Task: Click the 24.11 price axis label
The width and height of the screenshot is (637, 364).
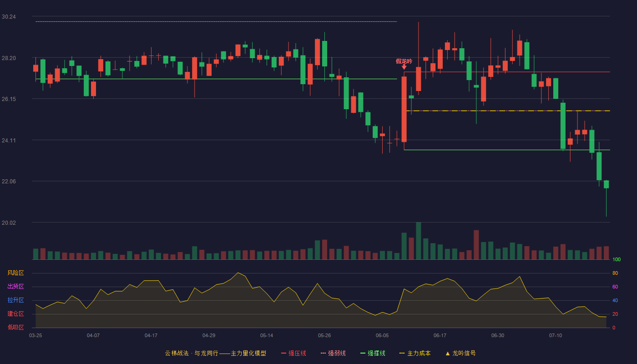Action: tap(9, 141)
